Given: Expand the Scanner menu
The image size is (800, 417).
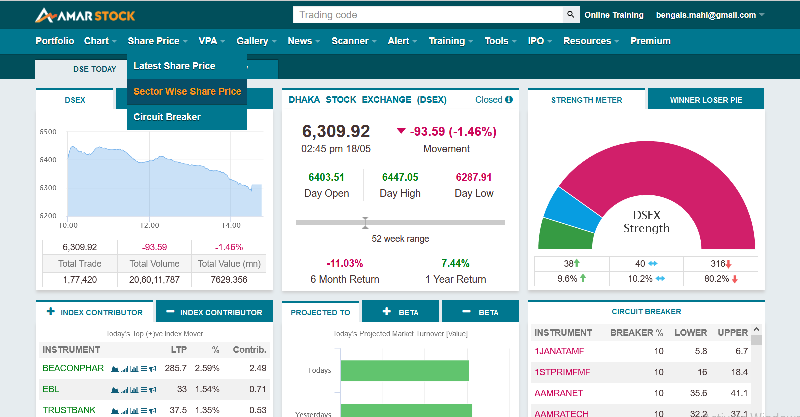Looking at the screenshot, I should (354, 41).
